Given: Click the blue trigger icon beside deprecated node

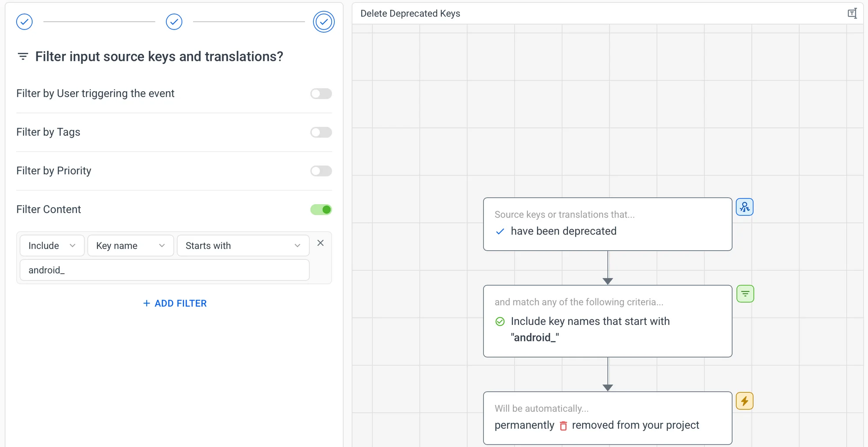Looking at the screenshot, I should tap(745, 207).
